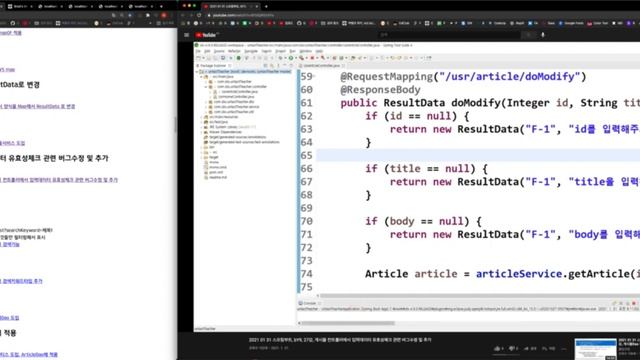
Task: Focus the youtube.com address bar
Action: pyautogui.click(x=243, y=15)
